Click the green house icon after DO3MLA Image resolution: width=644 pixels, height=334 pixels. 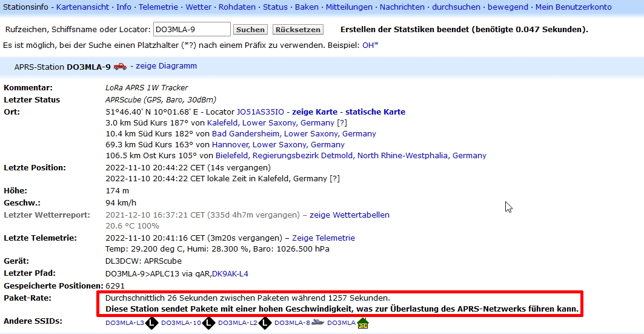click(x=363, y=323)
